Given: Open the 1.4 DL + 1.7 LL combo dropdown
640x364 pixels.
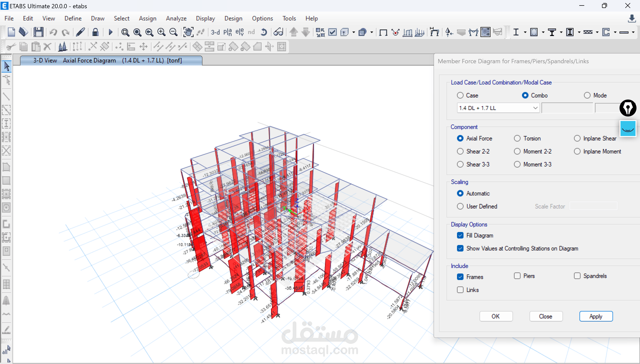Looking at the screenshot, I should click(535, 108).
